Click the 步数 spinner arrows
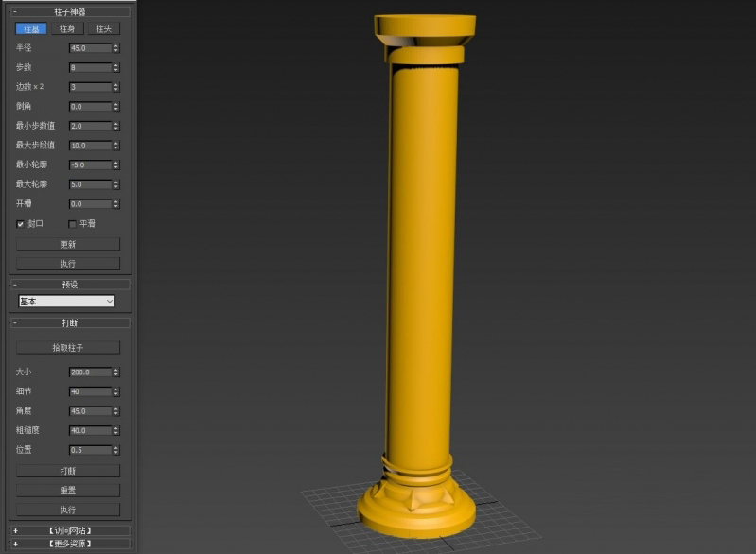 click(116, 68)
